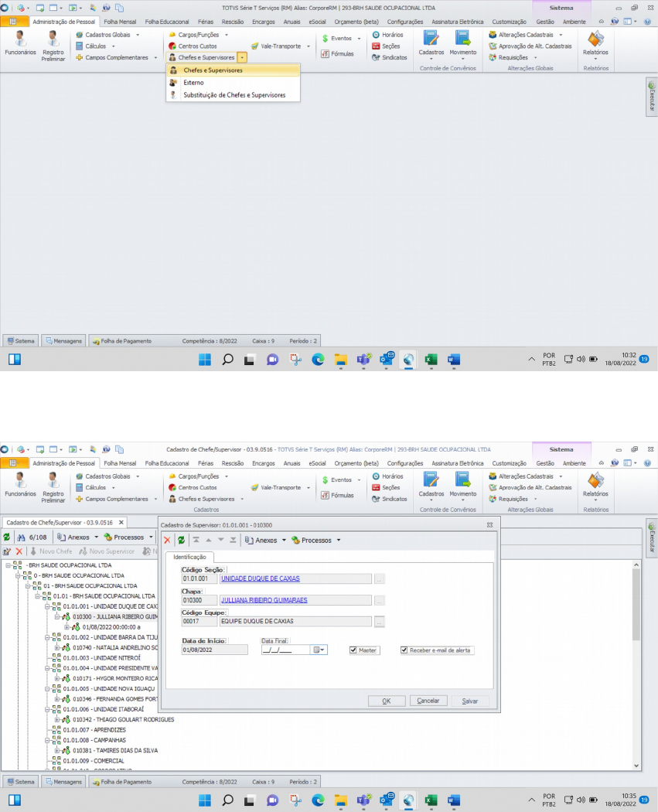Click red delete X in Cadastro de Supervisor toolbar
This screenshot has width=658, height=812.
[167, 541]
